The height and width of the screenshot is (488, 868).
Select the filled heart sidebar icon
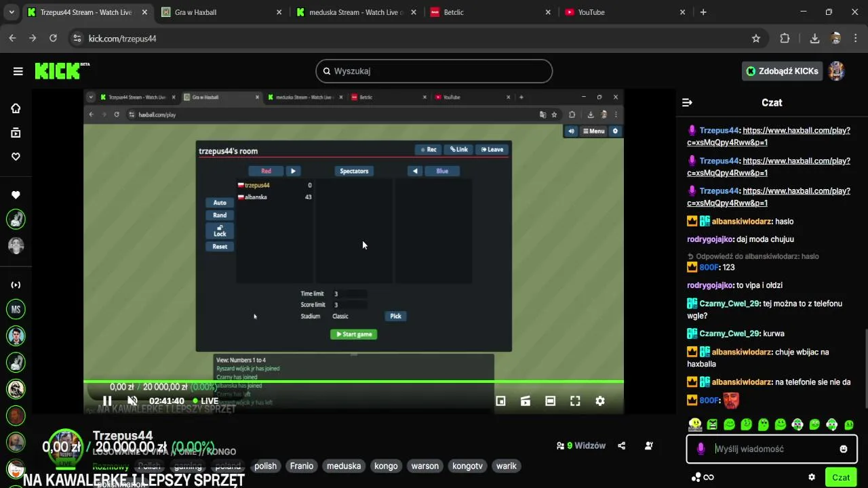(16, 195)
